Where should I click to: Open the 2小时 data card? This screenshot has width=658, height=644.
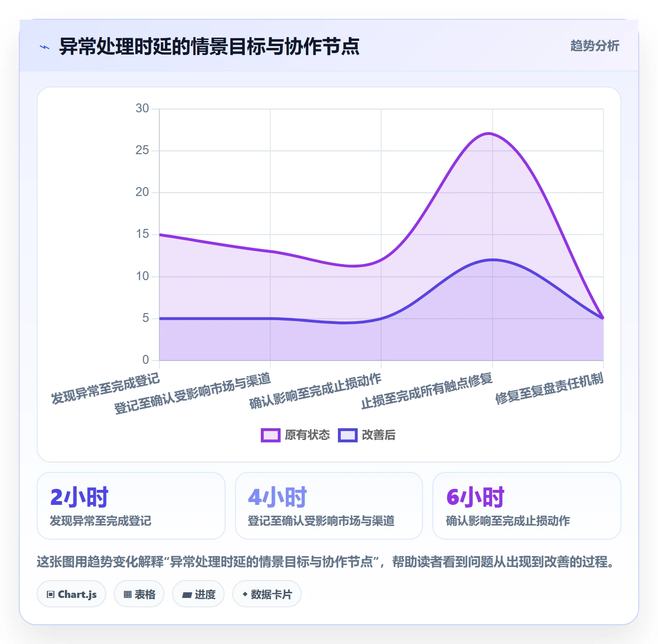pyautogui.click(x=131, y=506)
